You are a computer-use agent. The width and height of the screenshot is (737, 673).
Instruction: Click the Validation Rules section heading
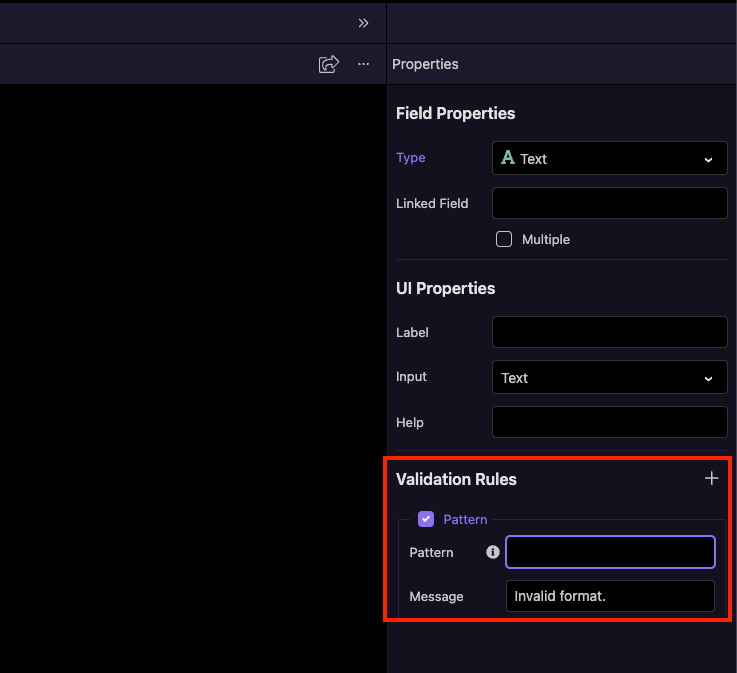456,479
